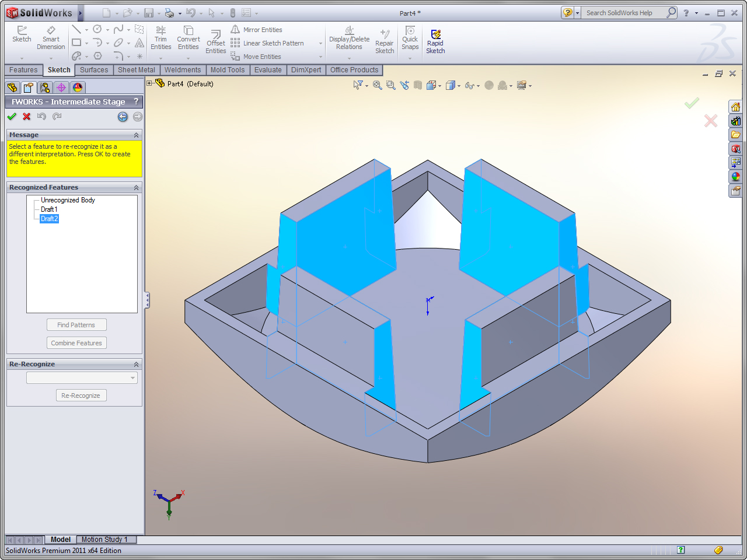Open the DimXpertManager crosshair tab
The image size is (747, 560).
61,87
